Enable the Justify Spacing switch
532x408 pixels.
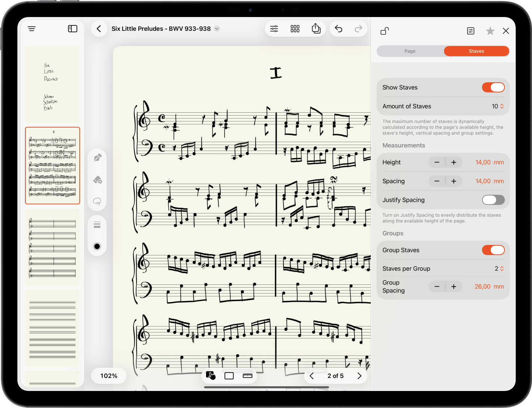493,200
